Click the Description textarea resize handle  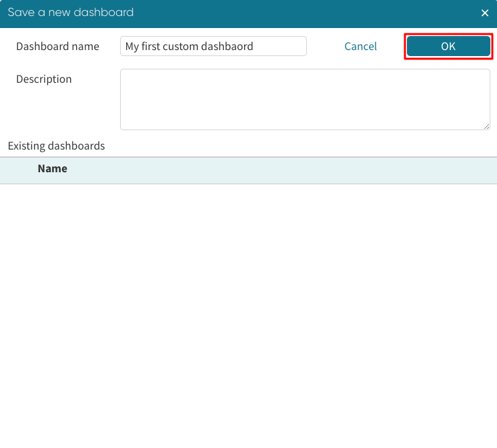point(486,126)
